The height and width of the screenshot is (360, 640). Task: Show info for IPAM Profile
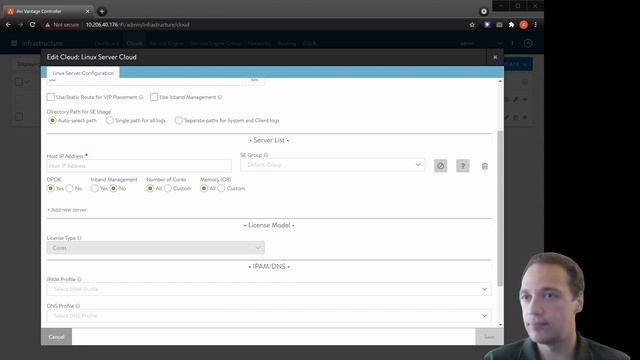click(80, 280)
